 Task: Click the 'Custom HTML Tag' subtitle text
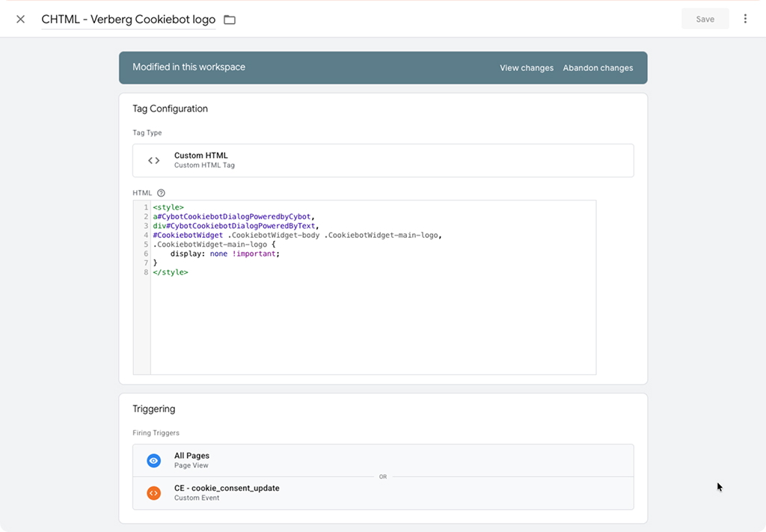204,165
